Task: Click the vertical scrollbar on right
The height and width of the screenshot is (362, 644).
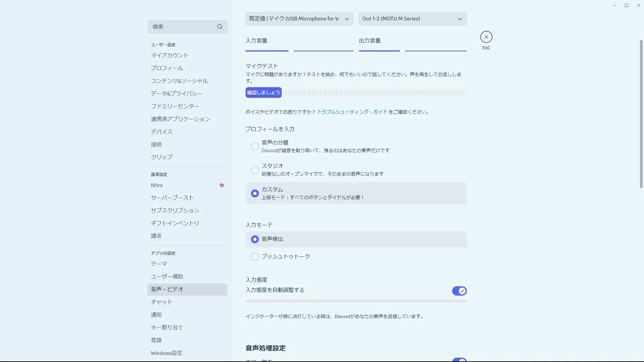Action: (x=641, y=114)
